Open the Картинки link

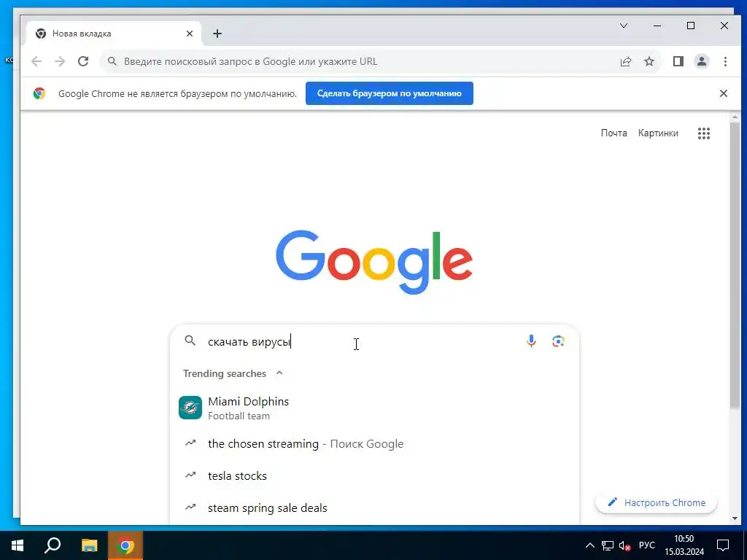pyautogui.click(x=658, y=133)
